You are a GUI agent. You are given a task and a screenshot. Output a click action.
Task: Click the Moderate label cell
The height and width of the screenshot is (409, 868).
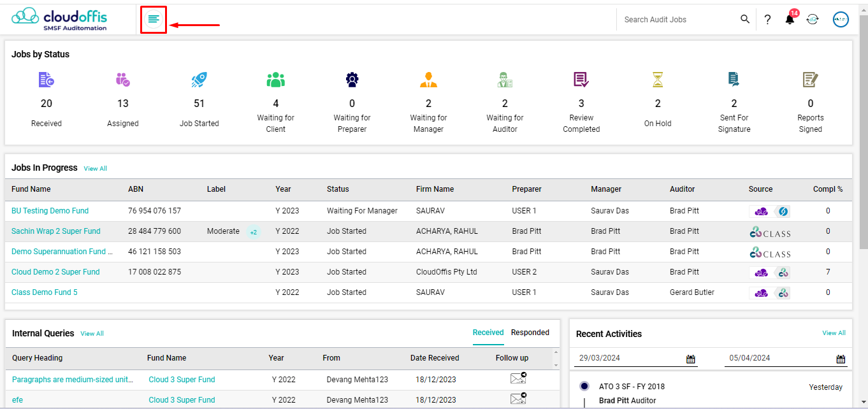[223, 231]
